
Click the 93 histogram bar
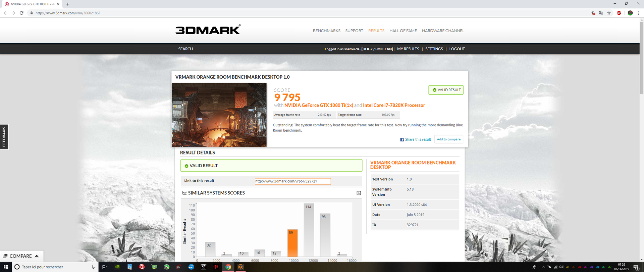click(x=325, y=235)
